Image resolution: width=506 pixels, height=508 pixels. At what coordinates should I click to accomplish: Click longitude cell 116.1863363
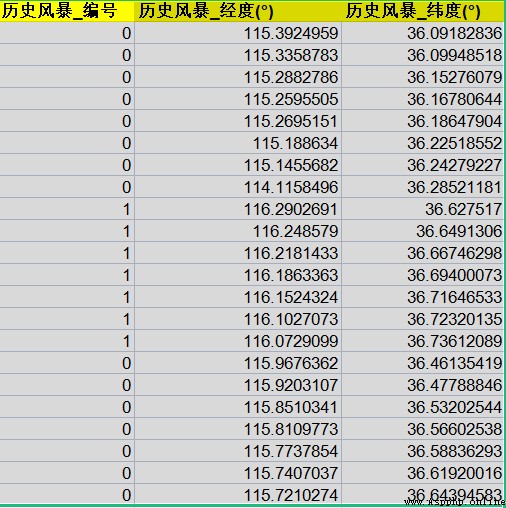click(x=238, y=275)
